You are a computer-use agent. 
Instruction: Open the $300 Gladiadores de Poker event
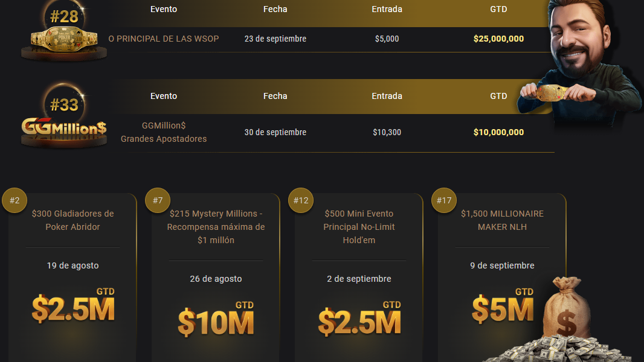point(72,220)
